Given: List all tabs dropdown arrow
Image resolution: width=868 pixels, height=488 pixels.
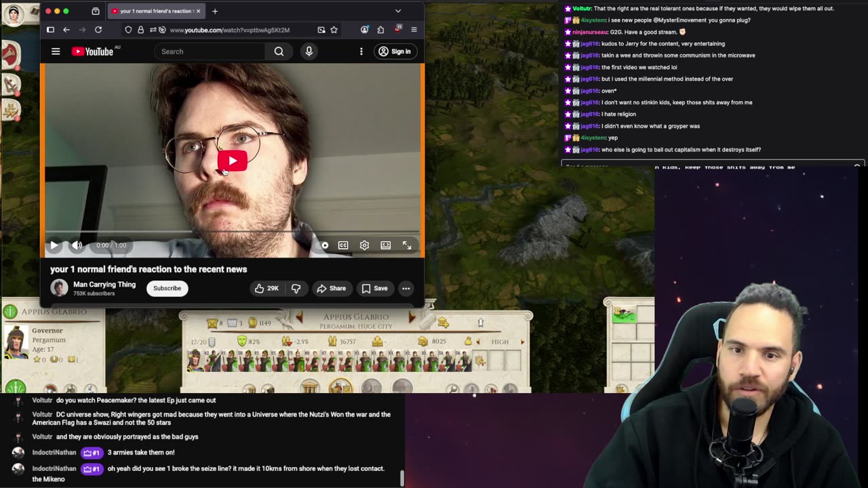Looking at the screenshot, I should [x=398, y=11].
